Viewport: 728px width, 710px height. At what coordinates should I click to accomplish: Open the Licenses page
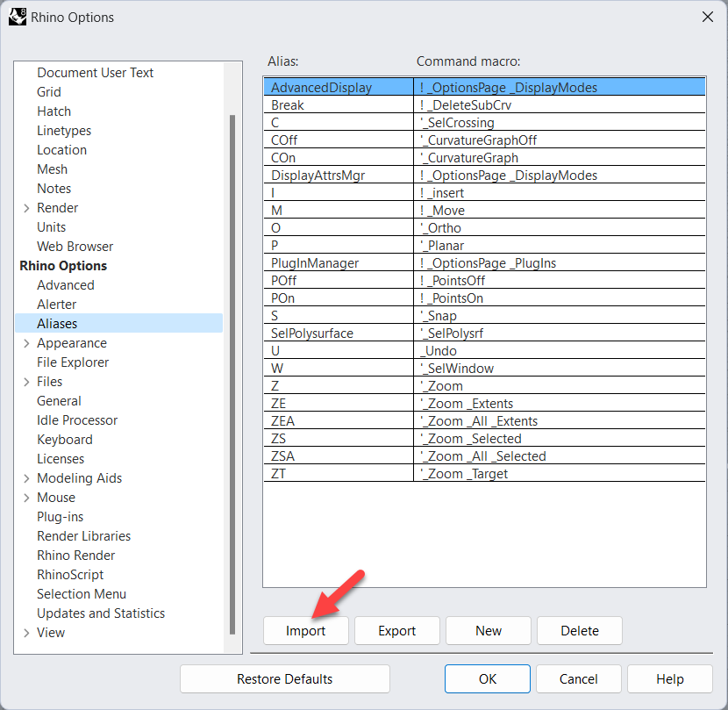(x=61, y=459)
